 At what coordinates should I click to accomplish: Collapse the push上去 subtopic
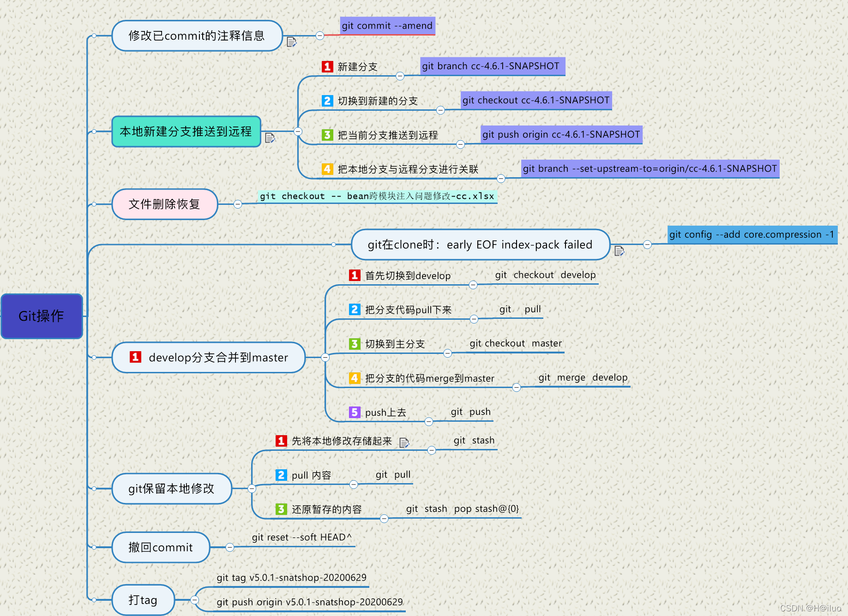pos(429,422)
